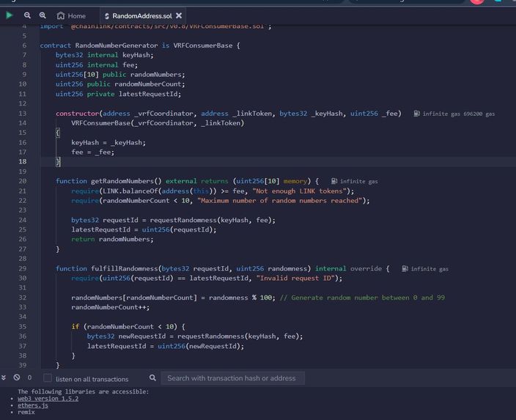Click the green Run script play icon
516x420 pixels.
click(x=10, y=15)
